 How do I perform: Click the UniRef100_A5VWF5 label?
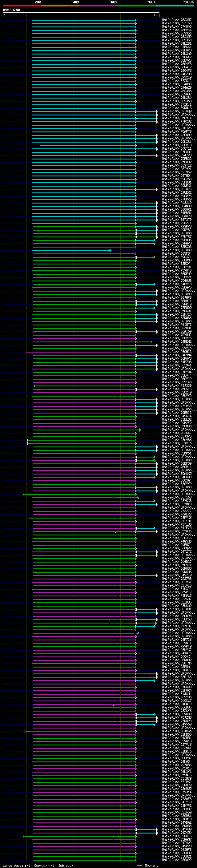[x=177, y=271]
